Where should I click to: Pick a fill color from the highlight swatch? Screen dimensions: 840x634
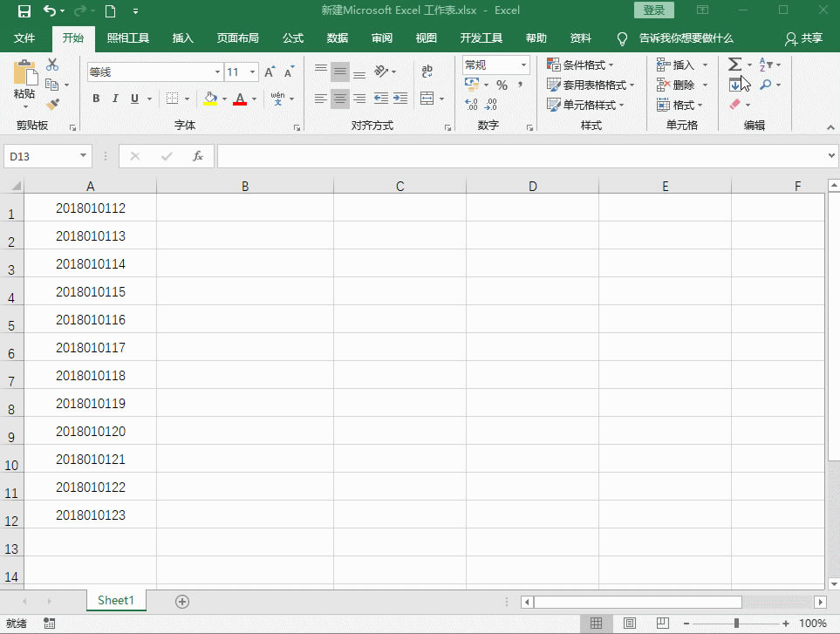[x=209, y=99]
